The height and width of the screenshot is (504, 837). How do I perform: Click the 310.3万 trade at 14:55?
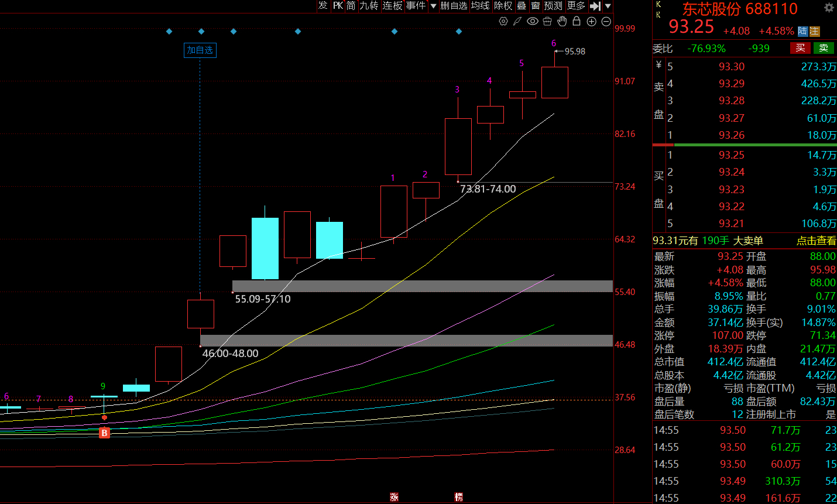pyautogui.click(x=783, y=481)
